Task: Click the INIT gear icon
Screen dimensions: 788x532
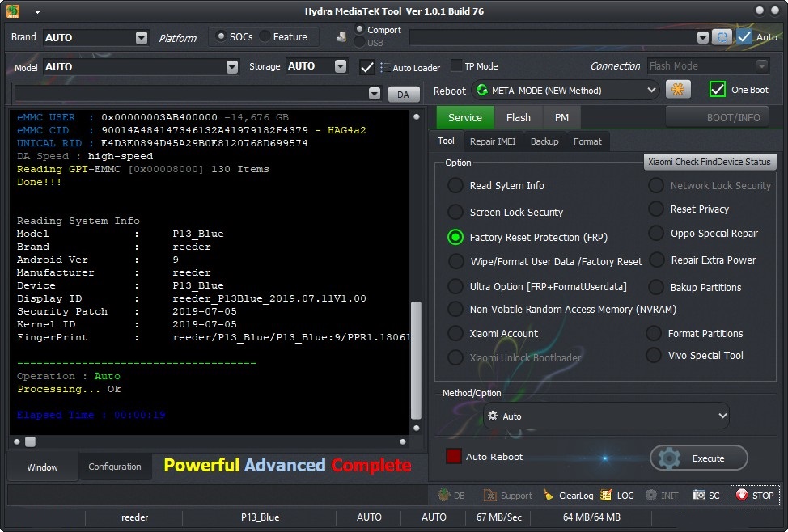Action: point(650,496)
